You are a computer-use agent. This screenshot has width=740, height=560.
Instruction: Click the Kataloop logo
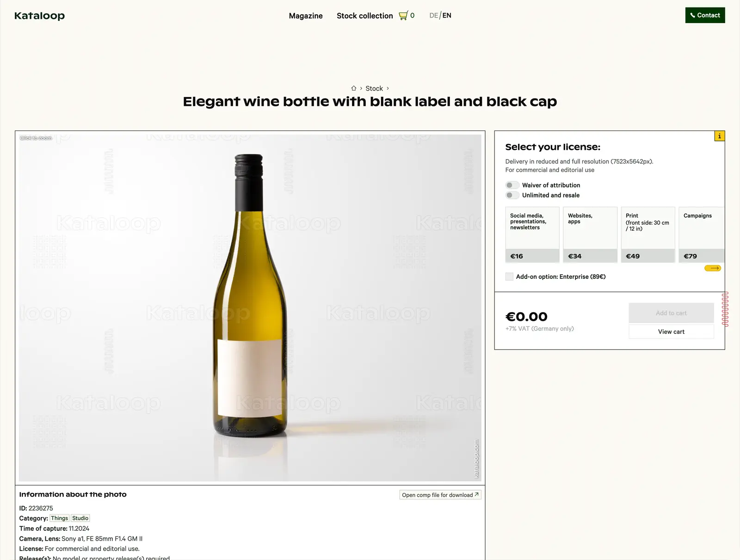pyautogui.click(x=40, y=16)
